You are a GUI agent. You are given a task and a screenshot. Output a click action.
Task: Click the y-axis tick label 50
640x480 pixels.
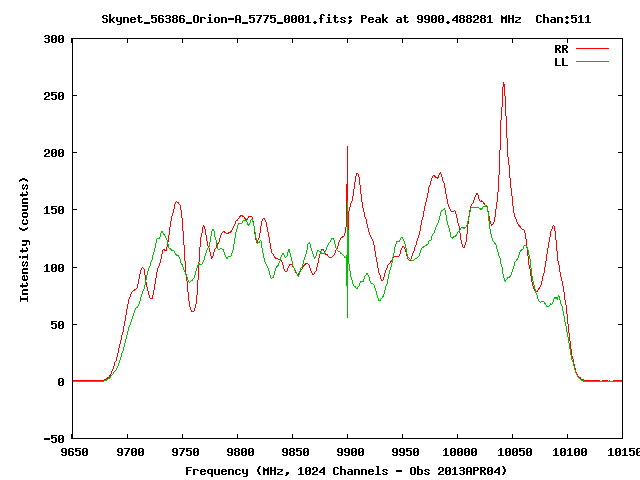click(58, 325)
